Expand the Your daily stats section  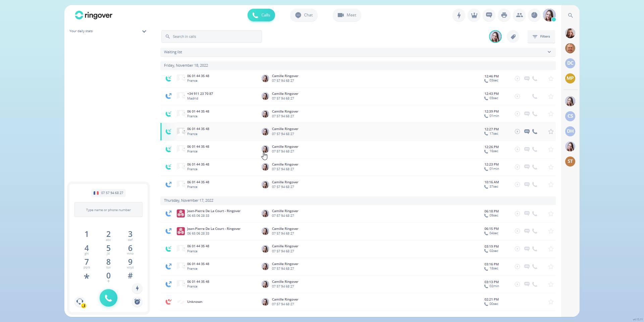(144, 31)
